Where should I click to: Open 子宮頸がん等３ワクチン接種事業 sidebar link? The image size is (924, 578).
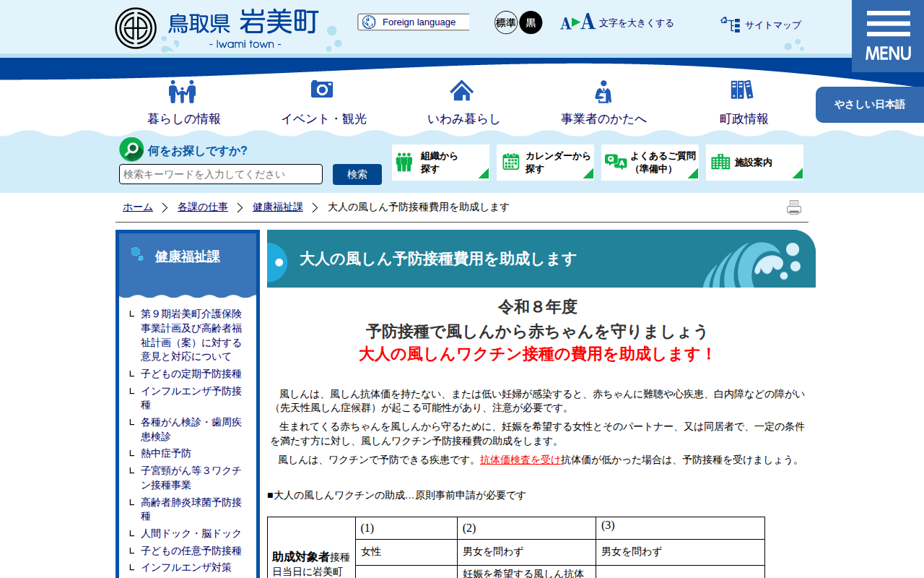[191, 478]
